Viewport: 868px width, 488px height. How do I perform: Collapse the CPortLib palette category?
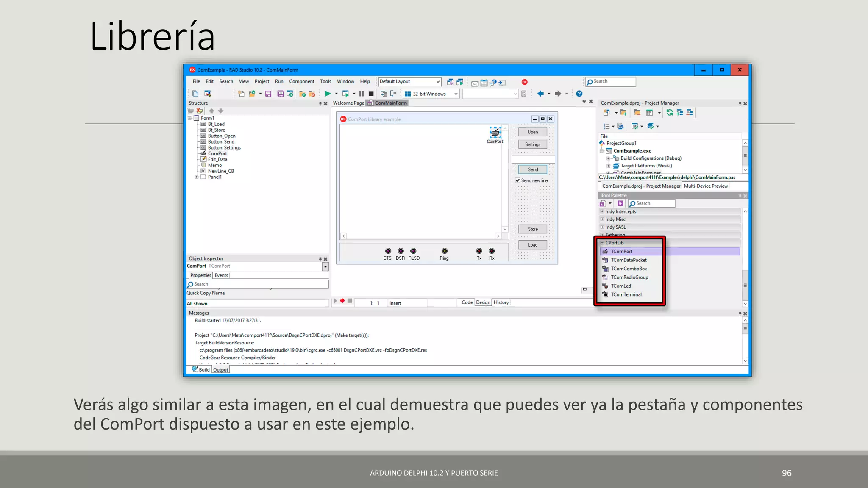602,243
